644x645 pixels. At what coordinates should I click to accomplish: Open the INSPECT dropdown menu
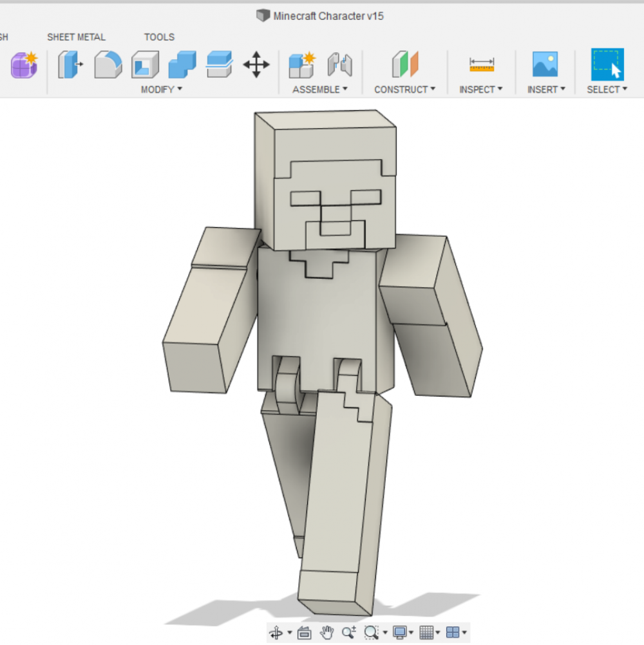point(480,89)
